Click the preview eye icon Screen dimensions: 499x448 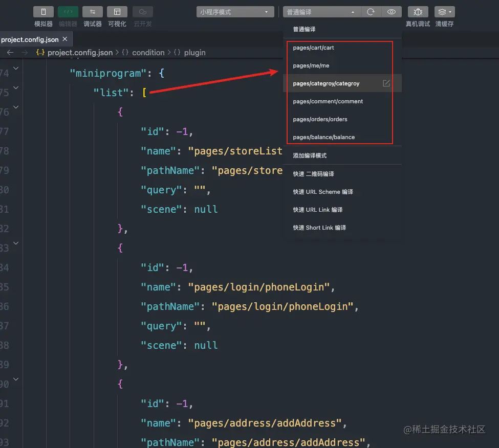(x=392, y=12)
